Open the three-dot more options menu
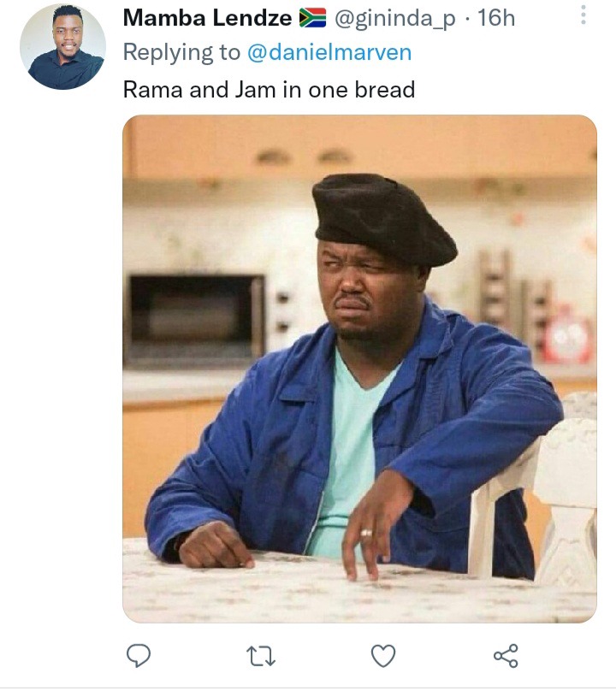 [x=583, y=15]
